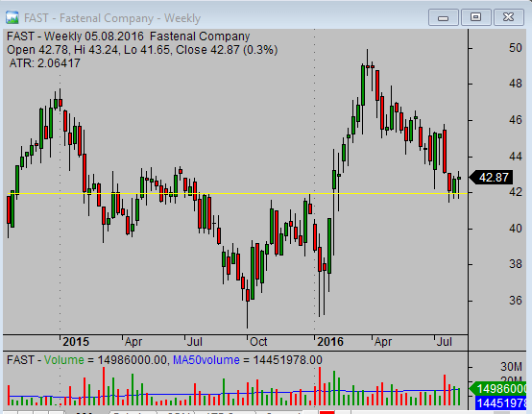Click the blue 'MA50volume' label
Image resolution: width=532 pixels, height=414 pixels.
coord(206,360)
